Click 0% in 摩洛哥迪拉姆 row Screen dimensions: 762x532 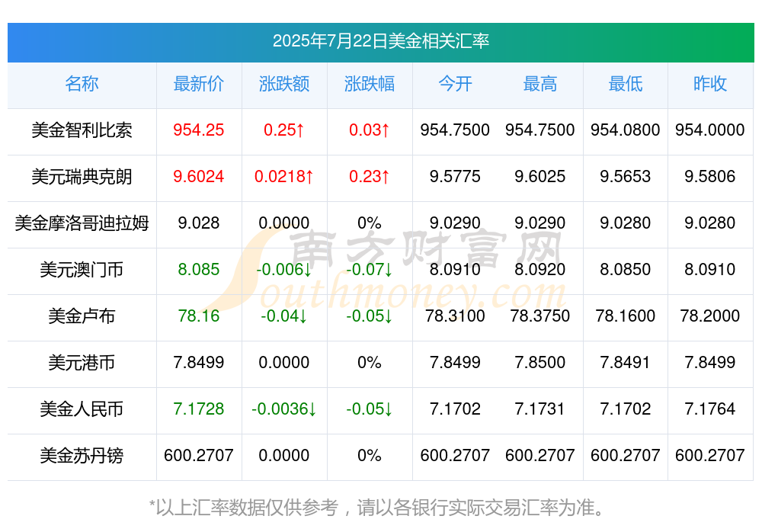[x=370, y=223]
